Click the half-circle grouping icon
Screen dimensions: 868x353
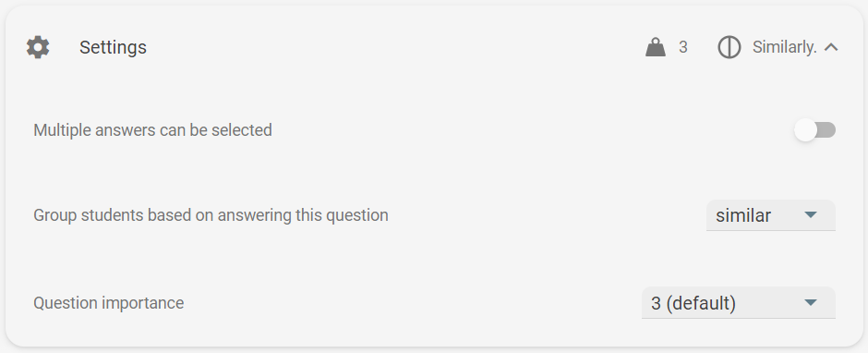click(x=729, y=47)
